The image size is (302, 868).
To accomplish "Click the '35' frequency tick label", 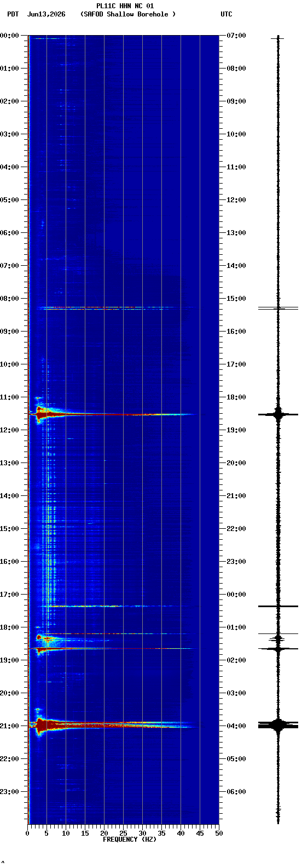I will pyautogui.click(x=161, y=833).
